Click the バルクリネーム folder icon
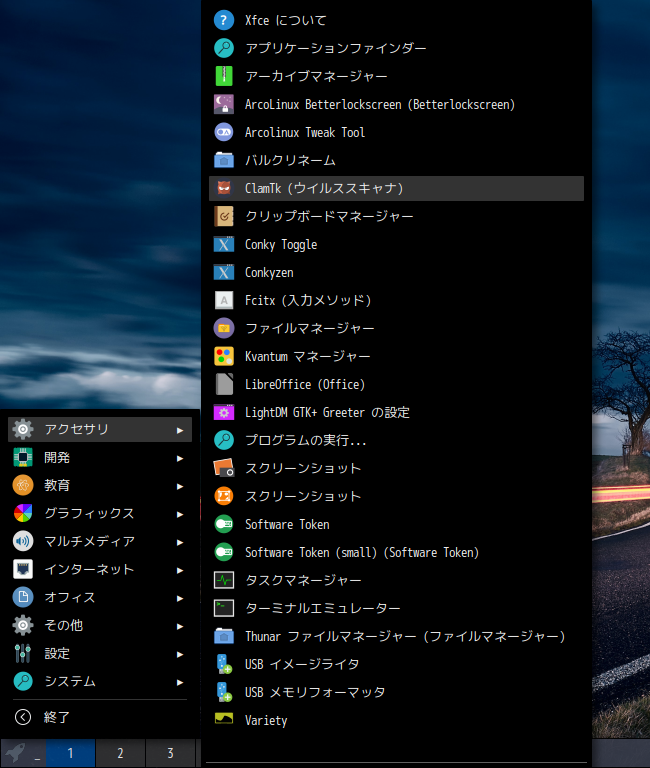 pyautogui.click(x=224, y=160)
